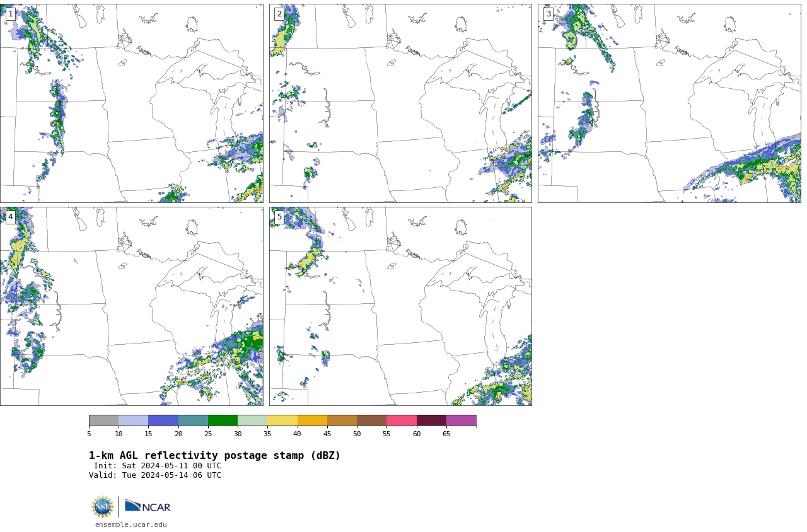The image size is (807, 532).
Task: Click the NSF logo
Action: click(102, 507)
